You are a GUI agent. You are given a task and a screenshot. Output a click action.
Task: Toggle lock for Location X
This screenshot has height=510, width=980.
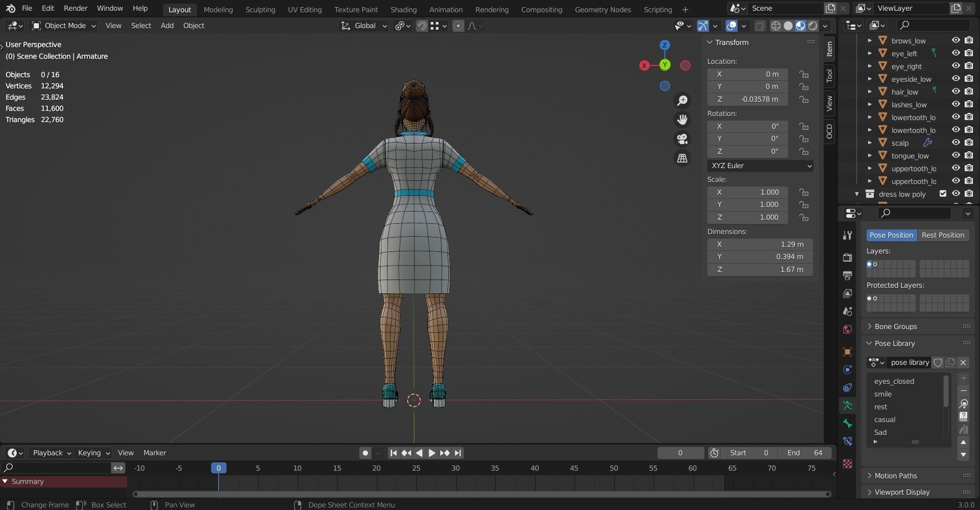[x=804, y=74]
